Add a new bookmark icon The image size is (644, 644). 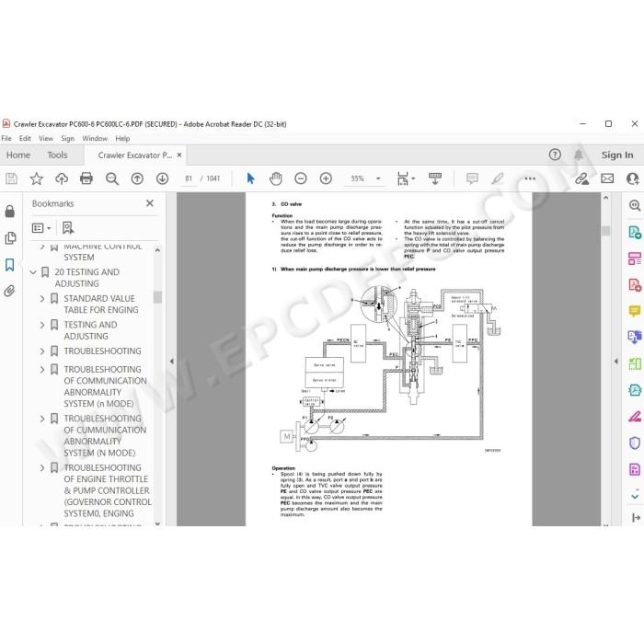(x=68, y=228)
